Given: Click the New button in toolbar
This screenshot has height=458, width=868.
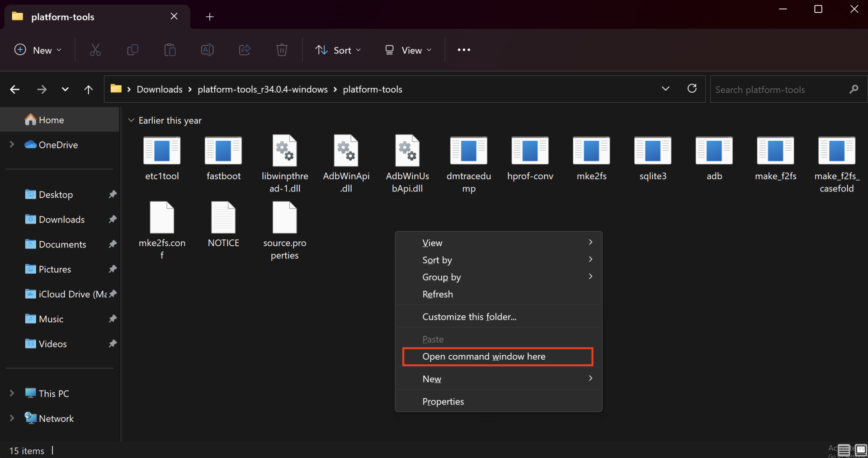Looking at the screenshot, I should point(38,50).
